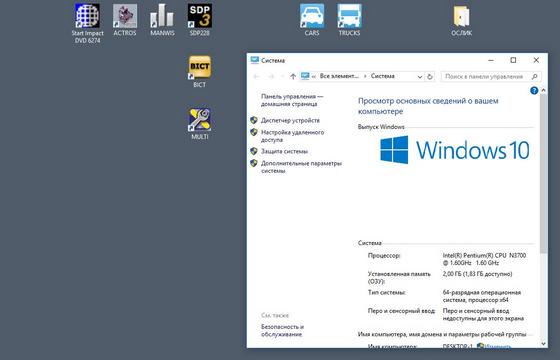This screenshot has height=360, width=560.
Task: Open Защита системы link
Action: [x=284, y=151]
